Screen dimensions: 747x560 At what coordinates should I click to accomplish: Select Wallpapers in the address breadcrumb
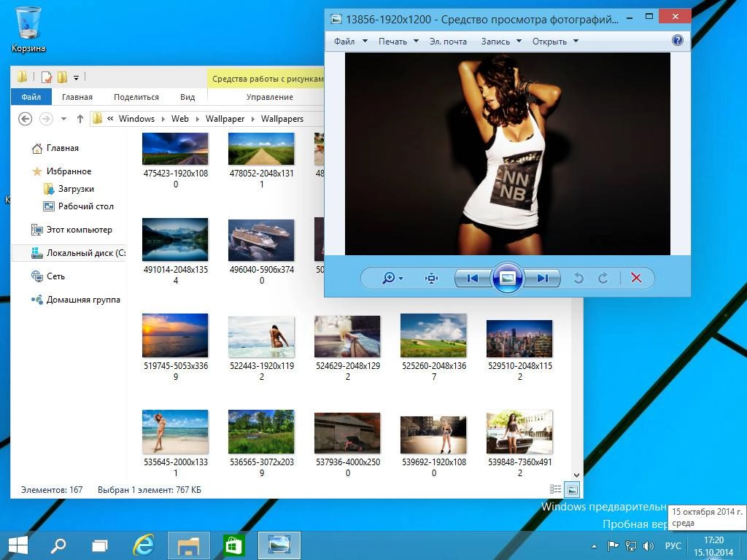coord(282,119)
